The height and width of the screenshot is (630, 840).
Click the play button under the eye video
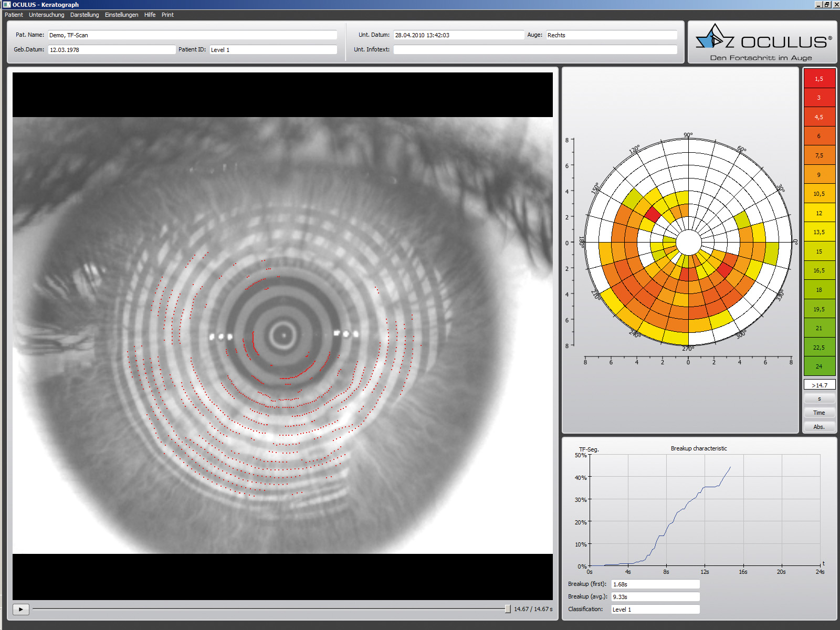20,609
